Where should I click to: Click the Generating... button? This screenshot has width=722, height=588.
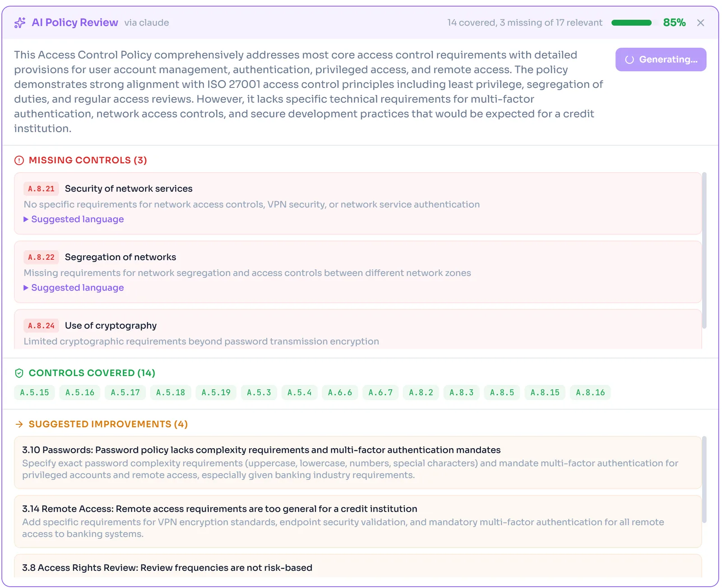pos(661,60)
